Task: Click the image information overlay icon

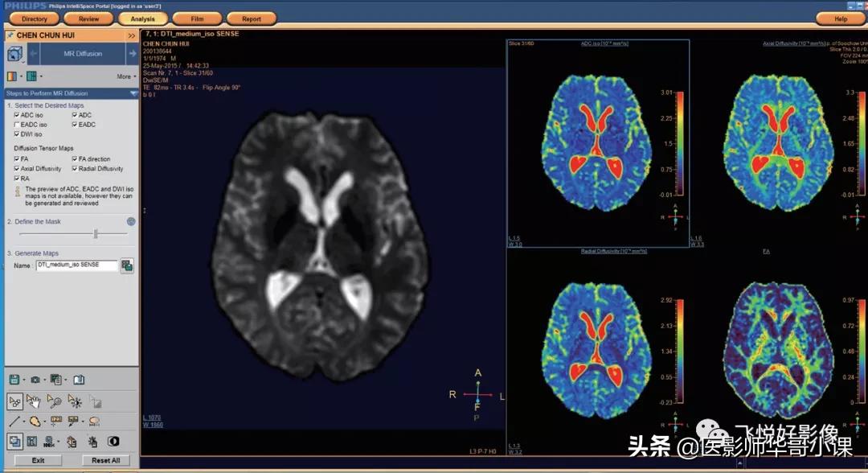Action: point(32,442)
